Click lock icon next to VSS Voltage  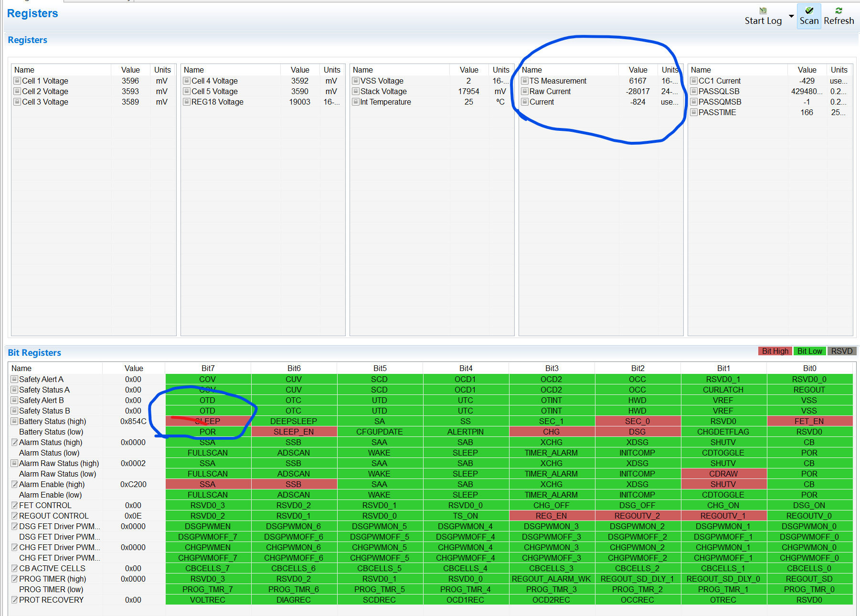[356, 81]
